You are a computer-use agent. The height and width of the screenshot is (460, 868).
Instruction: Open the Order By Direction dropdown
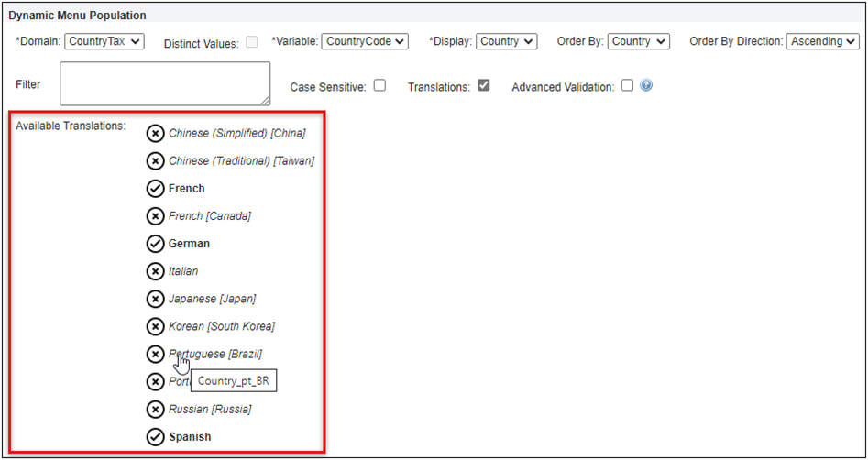click(x=822, y=41)
